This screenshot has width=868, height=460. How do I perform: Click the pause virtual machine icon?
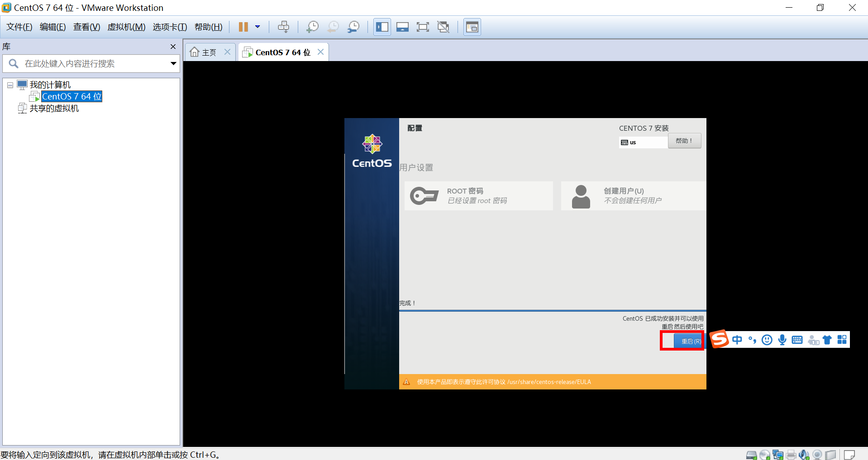point(243,27)
